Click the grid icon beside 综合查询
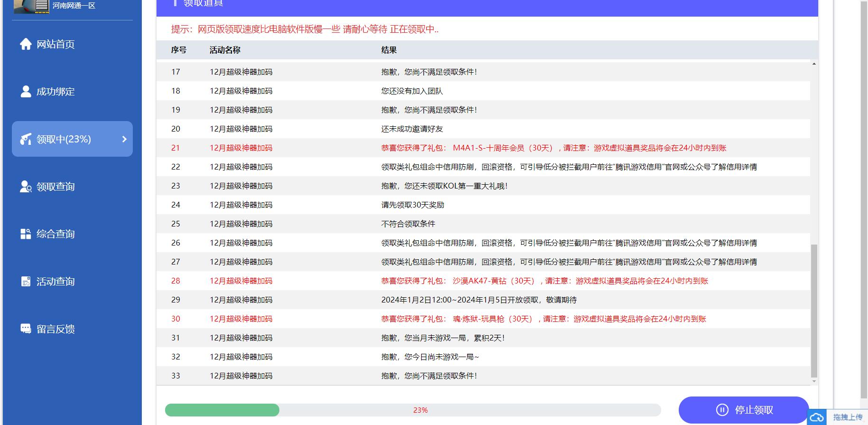 click(x=26, y=234)
